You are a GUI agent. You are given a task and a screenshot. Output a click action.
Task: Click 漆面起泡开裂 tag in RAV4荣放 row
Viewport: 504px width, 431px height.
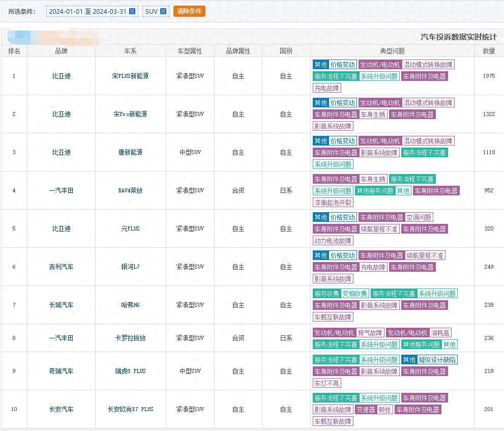click(x=333, y=203)
